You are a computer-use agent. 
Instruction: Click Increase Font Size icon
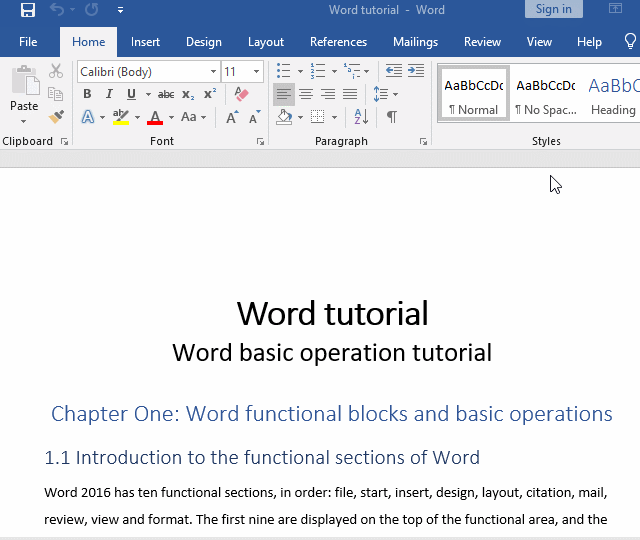(232, 117)
